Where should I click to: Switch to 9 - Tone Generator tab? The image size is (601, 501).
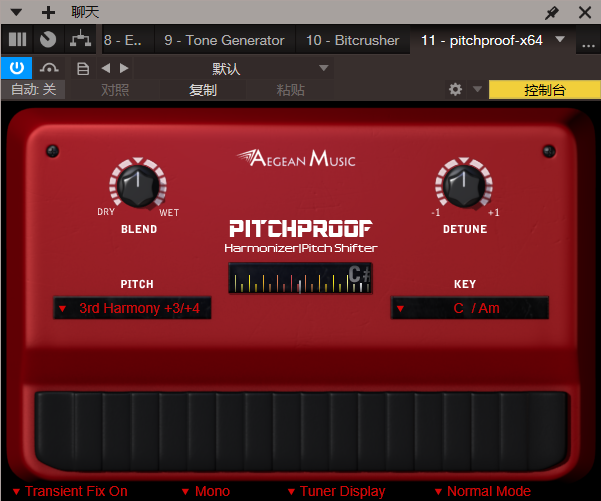(x=225, y=40)
